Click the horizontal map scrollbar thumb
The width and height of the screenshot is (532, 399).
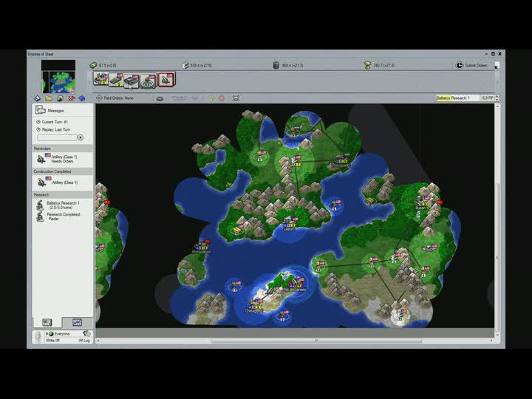tap(316, 341)
